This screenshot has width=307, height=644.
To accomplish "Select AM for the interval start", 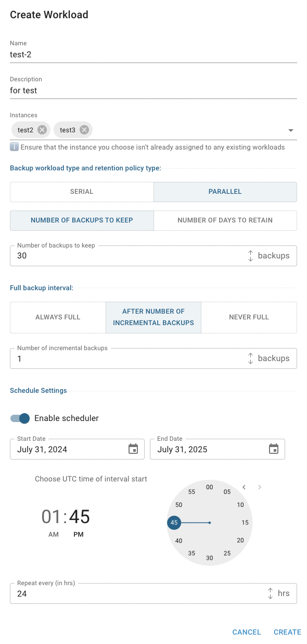I will [x=54, y=535].
